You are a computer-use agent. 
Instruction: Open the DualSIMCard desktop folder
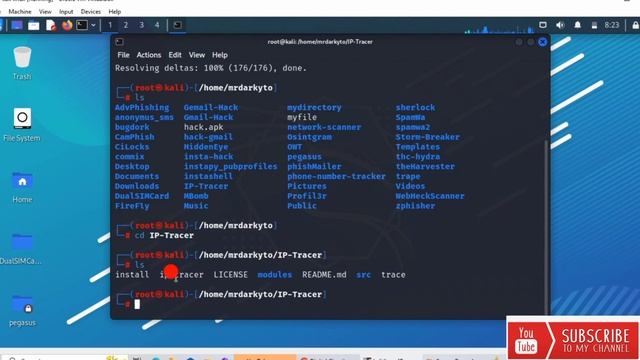pos(21,249)
